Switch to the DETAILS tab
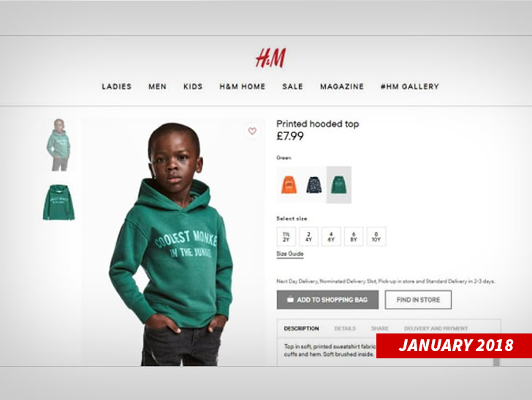532x400 pixels. pyautogui.click(x=345, y=328)
